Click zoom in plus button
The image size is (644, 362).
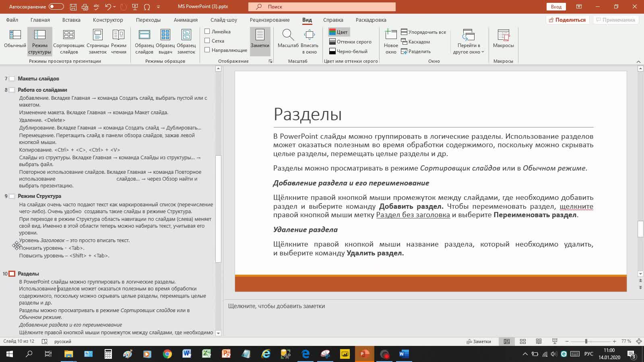[x=614, y=341]
